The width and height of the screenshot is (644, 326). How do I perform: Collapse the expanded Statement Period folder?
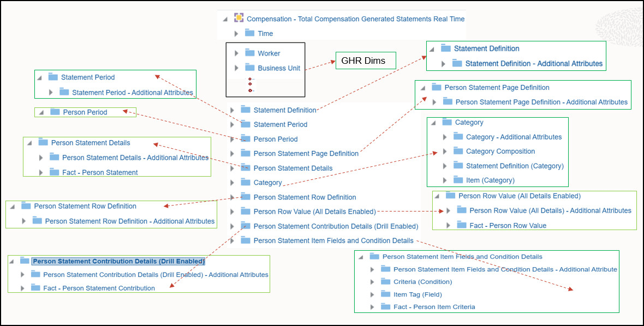point(39,77)
